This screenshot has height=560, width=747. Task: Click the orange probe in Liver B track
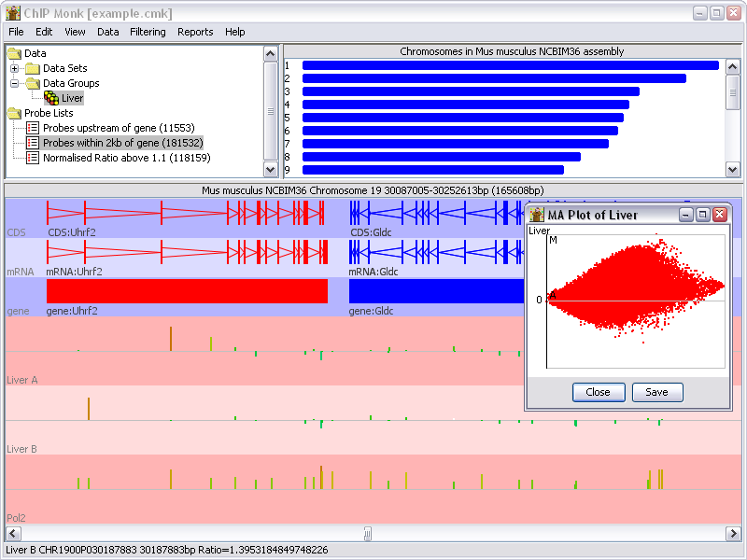(x=89, y=409)
